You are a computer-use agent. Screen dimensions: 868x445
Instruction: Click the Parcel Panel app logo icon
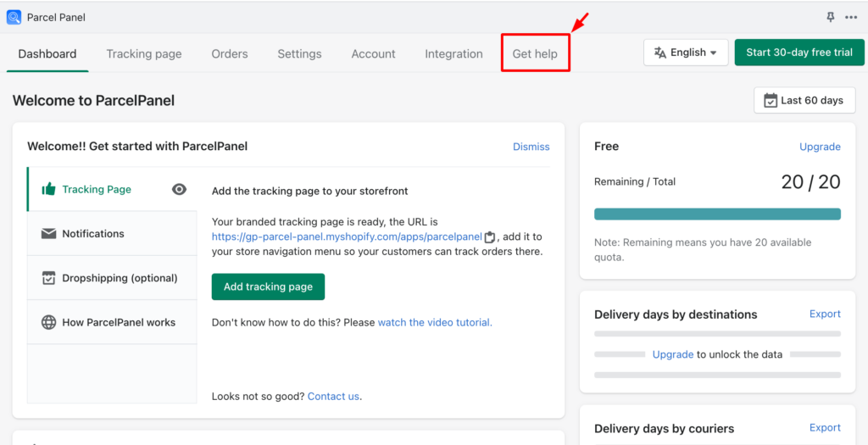pyautogui.click(x=14, y=17)
